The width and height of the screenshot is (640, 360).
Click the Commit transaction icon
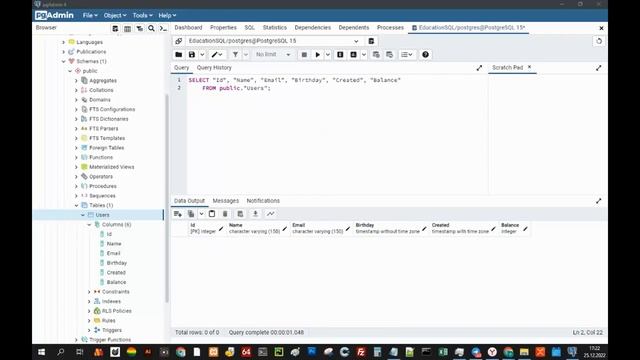pyautogui.click(x=376, y=55)
